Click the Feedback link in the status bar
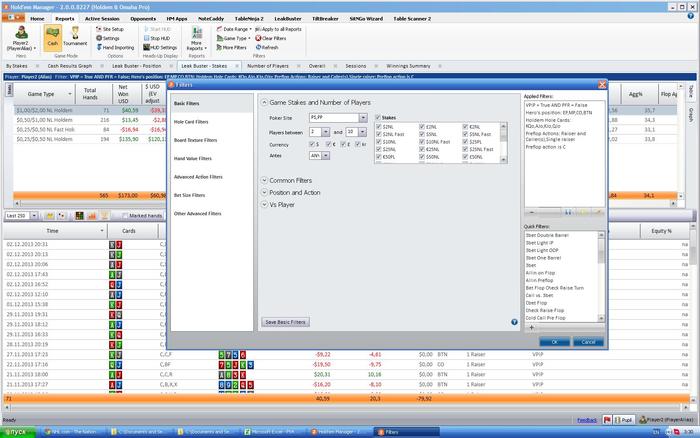 coord(587,420)
